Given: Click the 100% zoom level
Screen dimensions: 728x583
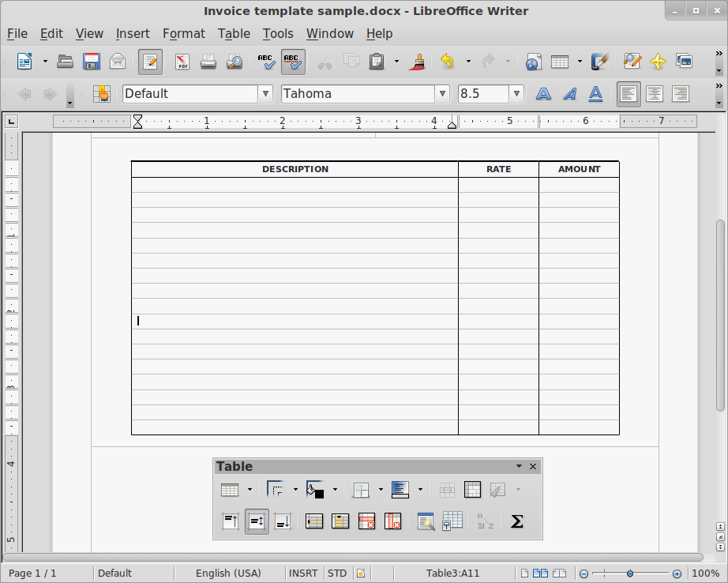Looking at the screenshot, I should click(705, 574).
